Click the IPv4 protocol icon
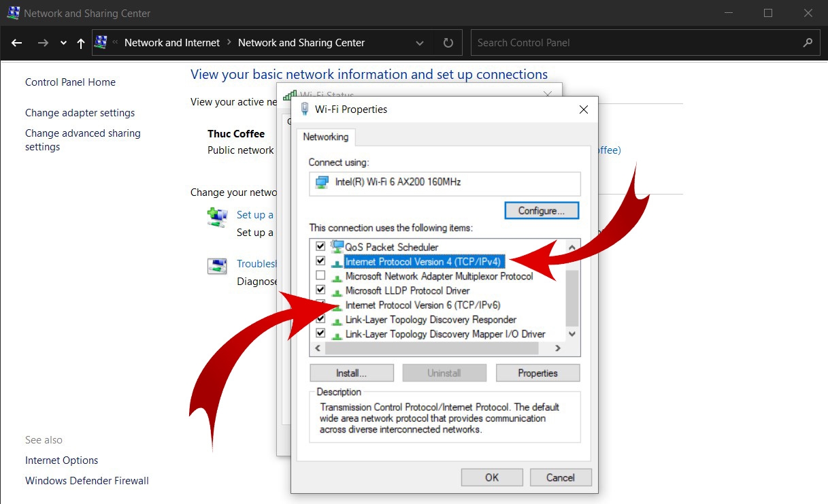Screen dimensions: 828x504 [x=336, y=263]
